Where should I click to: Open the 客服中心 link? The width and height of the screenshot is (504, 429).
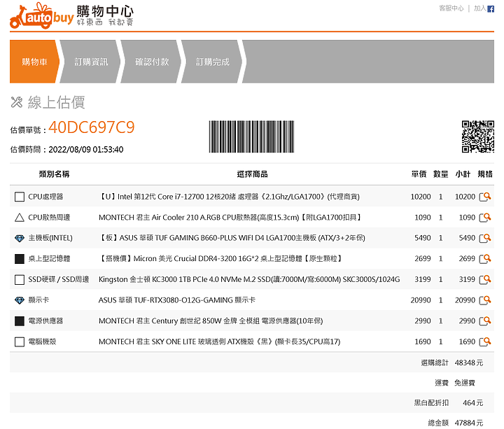point(451,8)
